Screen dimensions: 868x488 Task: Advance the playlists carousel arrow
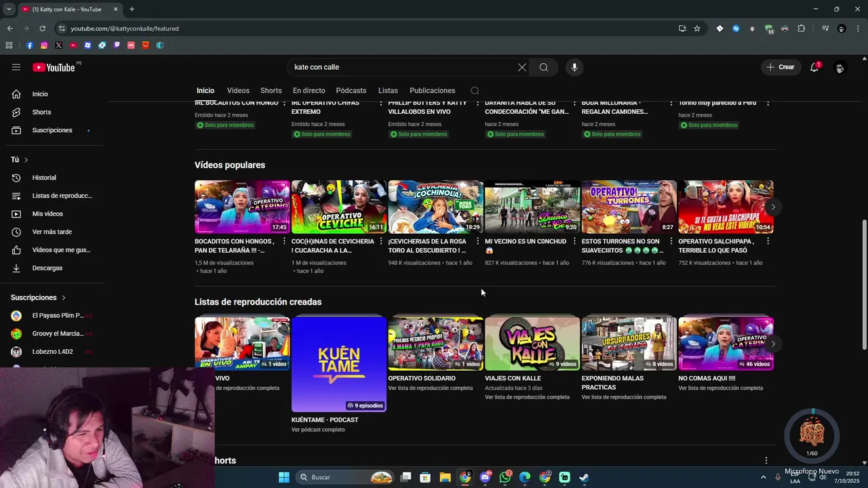773,344
